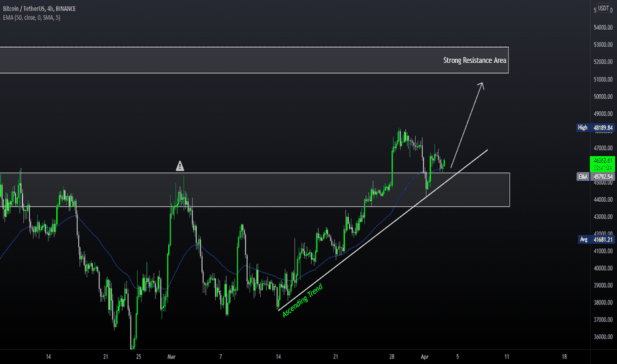Click the '11' date on time axis
The image size is (617, 364).
coord(506,357)
